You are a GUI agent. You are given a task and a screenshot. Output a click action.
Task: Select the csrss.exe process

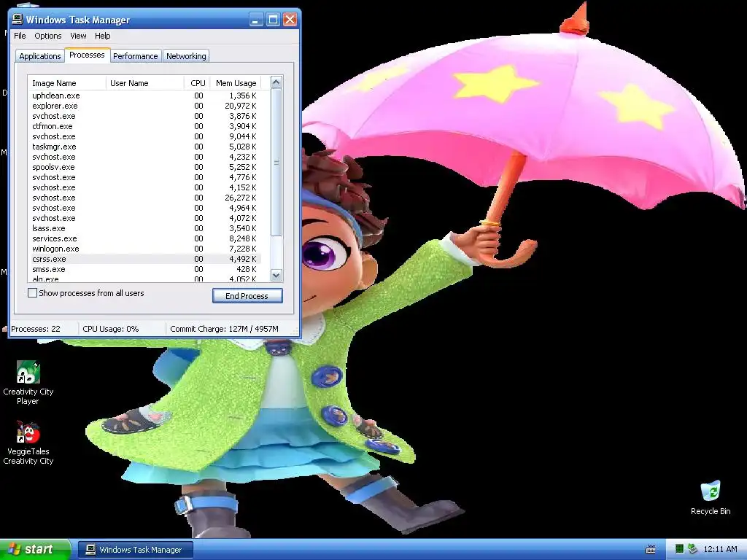click(144, 259)
